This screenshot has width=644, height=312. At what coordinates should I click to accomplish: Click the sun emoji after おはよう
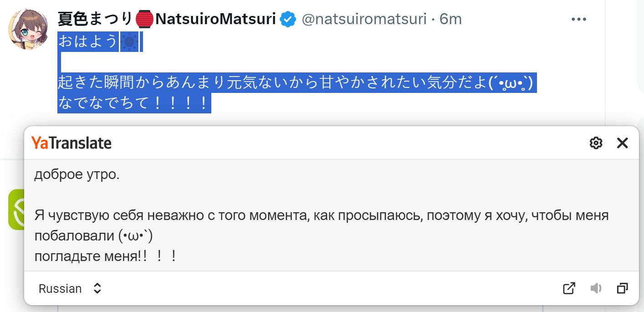(x=129, y=42)
